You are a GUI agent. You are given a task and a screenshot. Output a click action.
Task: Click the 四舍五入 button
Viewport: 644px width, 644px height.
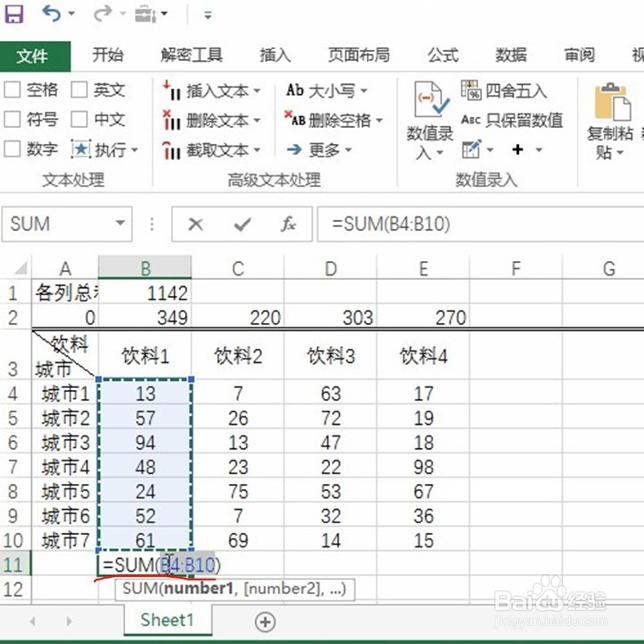point(504,90)
